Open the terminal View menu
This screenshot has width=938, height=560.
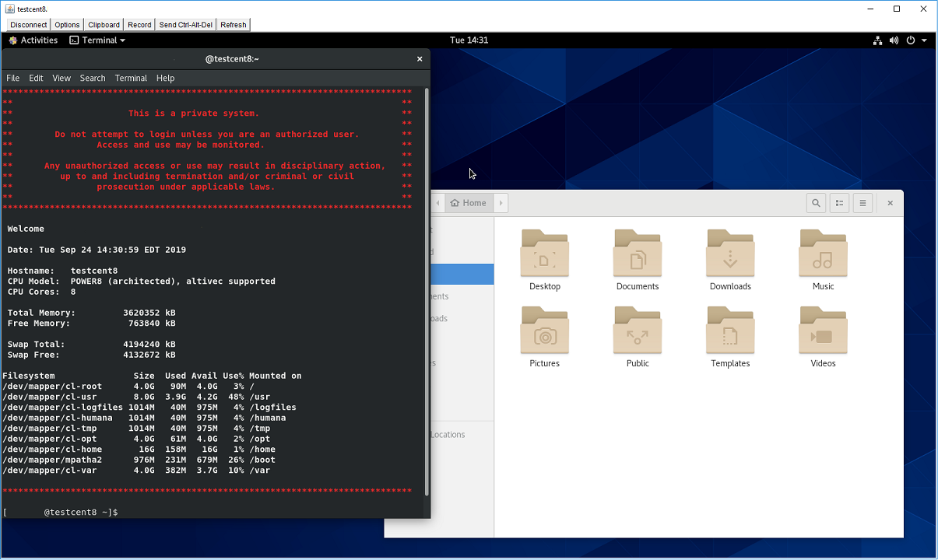coord(61,78)
